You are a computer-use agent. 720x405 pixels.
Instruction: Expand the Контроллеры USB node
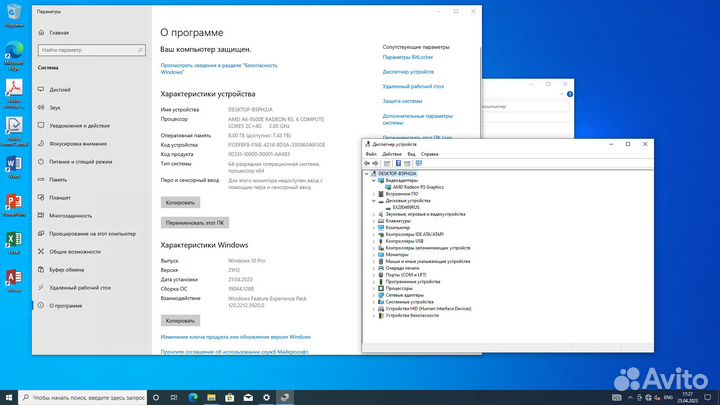point(374,241)
